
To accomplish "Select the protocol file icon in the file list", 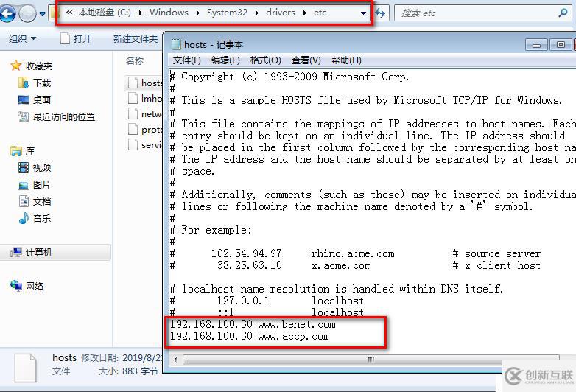I will click(x=133, y=130).
